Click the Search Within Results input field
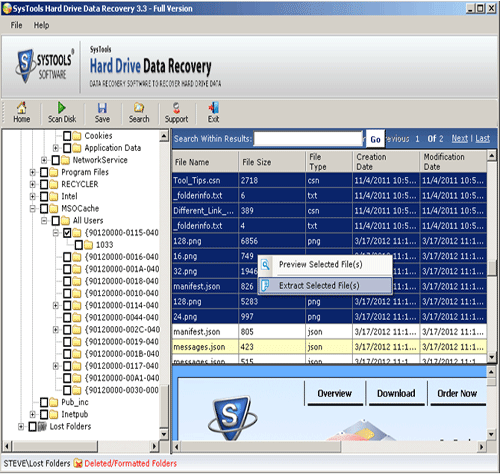The height and width of the screenshot is (475, 500). tap(308, 139)
